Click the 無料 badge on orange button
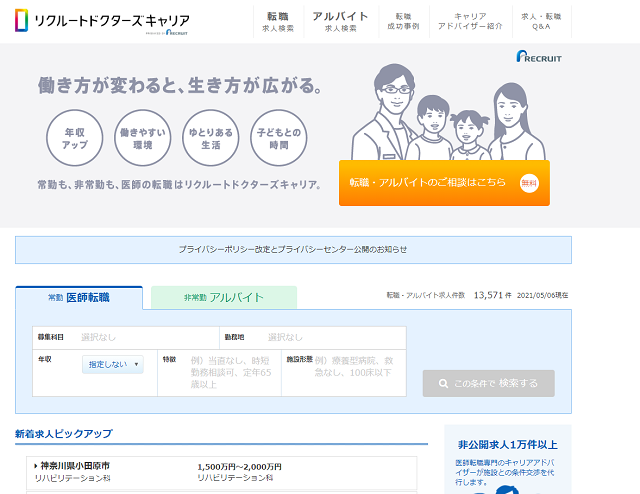This screenshot has height=494, width=640. (529, 183)
